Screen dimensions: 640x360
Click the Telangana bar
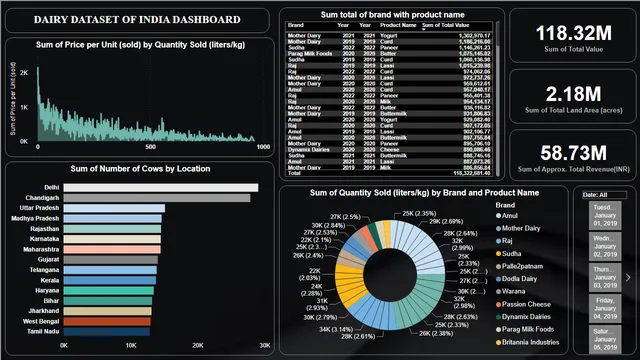tap(110, 270)
